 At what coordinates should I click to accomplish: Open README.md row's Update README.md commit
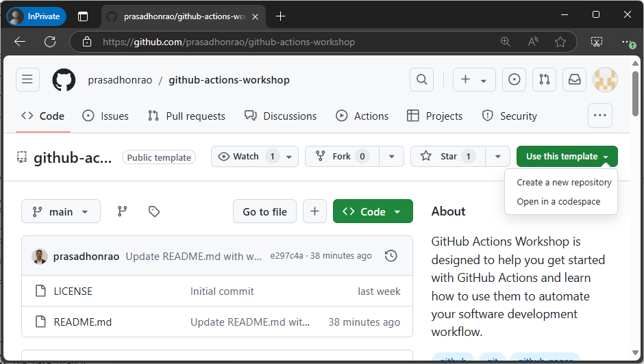[249, 322]
